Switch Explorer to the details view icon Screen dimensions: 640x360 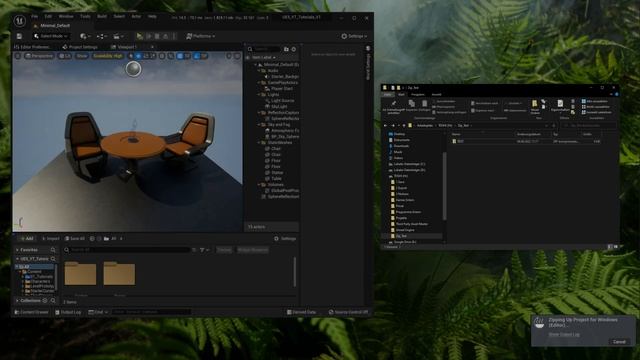[610, 247]
